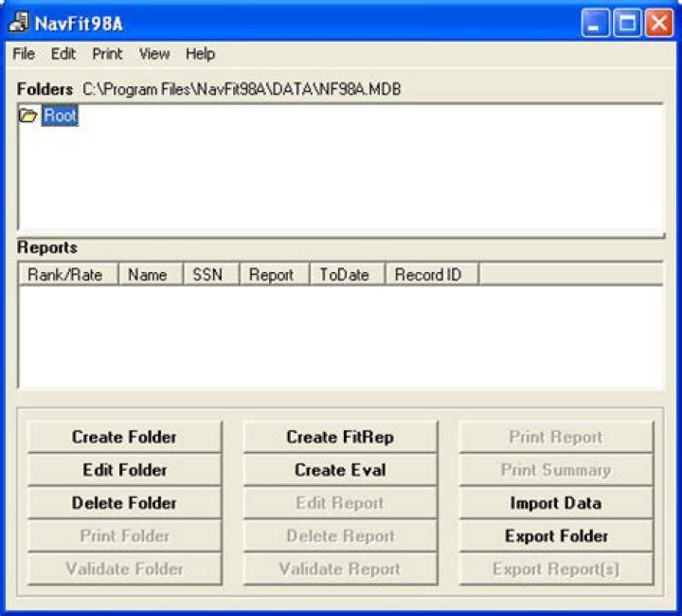Click the Create Eval button
The width and height of the screenshot is (682, 616).
coord(340,470)
